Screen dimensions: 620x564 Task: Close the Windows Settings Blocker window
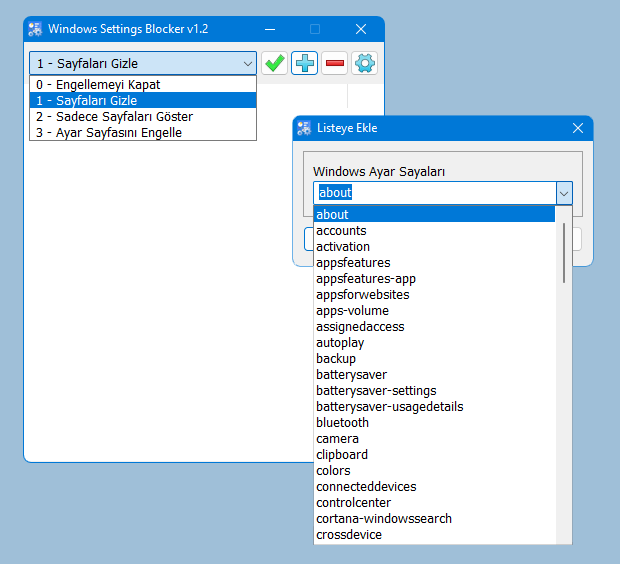click(x=361, y=29)
